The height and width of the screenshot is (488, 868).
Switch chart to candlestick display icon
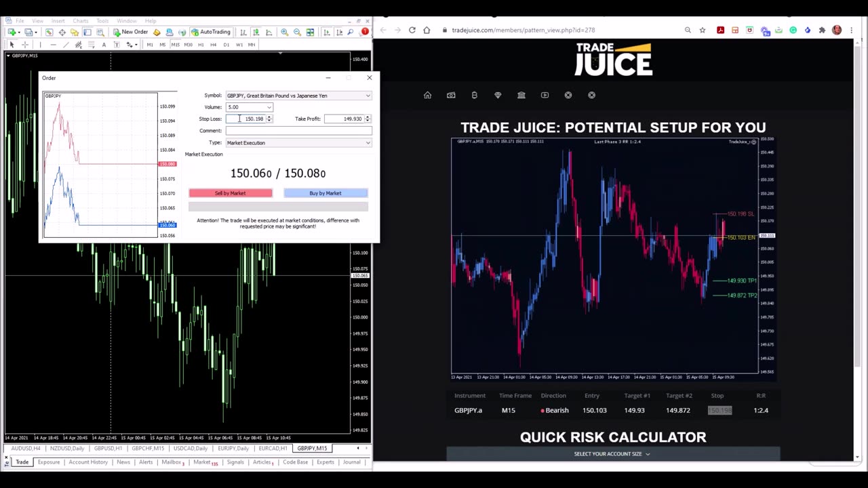point(256,32)
